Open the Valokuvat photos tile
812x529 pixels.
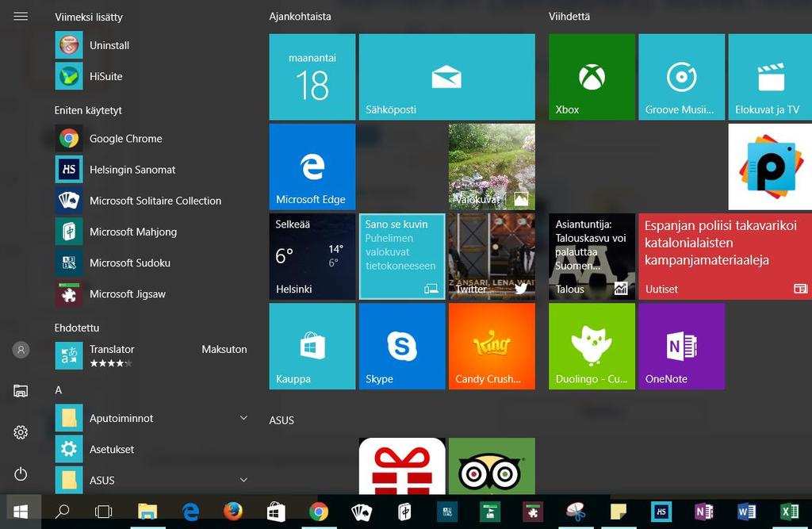click(x=492, y=167)
